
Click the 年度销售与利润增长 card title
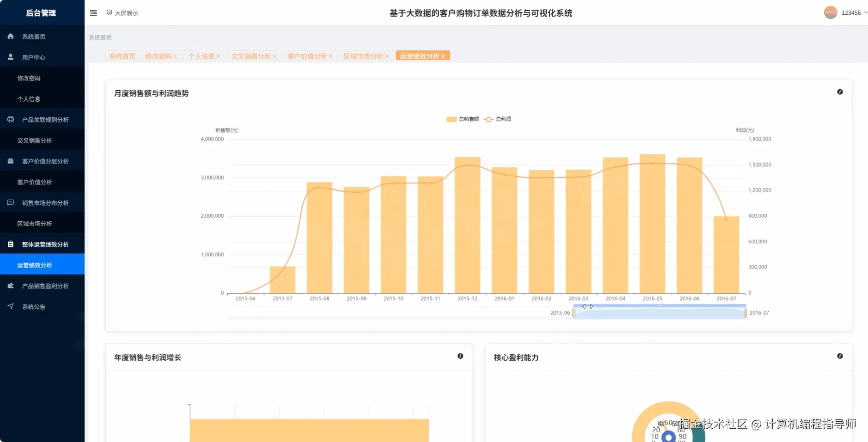click(x=148, y=357)
